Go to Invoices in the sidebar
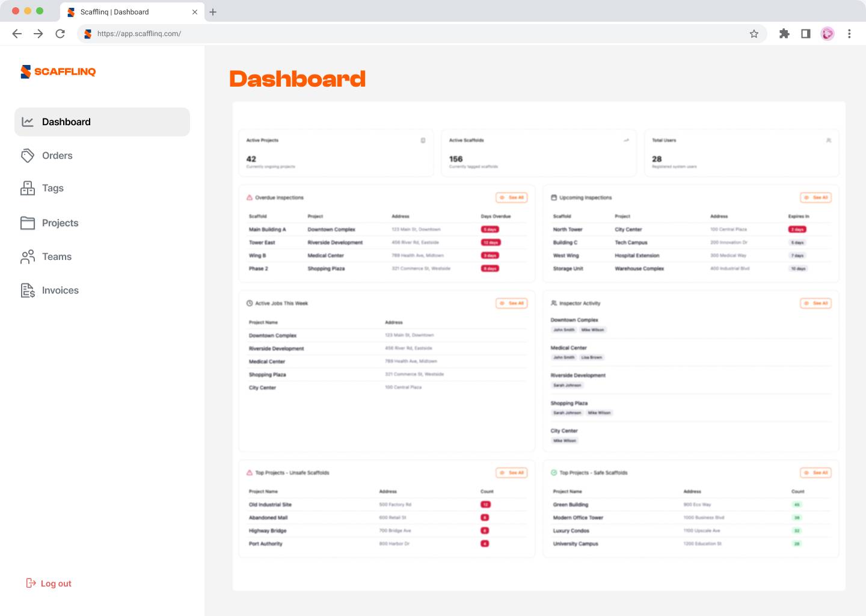Image resolution: width=866 pixels, height=616 pixels. pyautogui.click(x=60, y=291)
